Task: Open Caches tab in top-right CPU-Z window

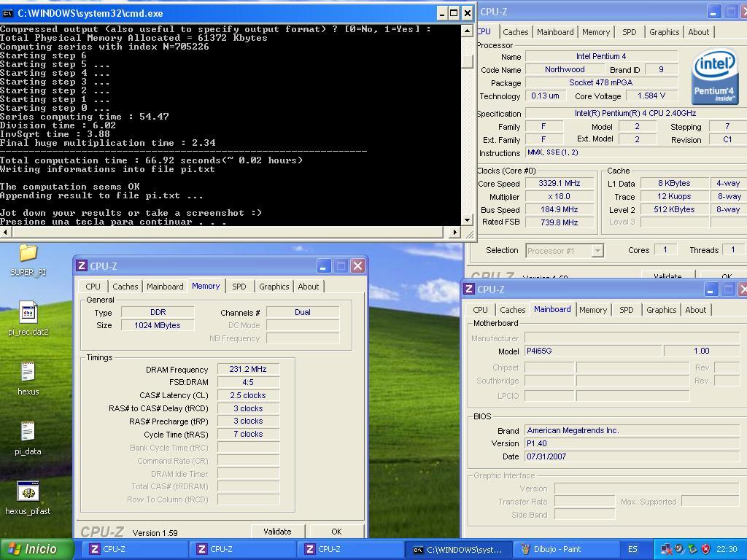Action: (516, 32)
